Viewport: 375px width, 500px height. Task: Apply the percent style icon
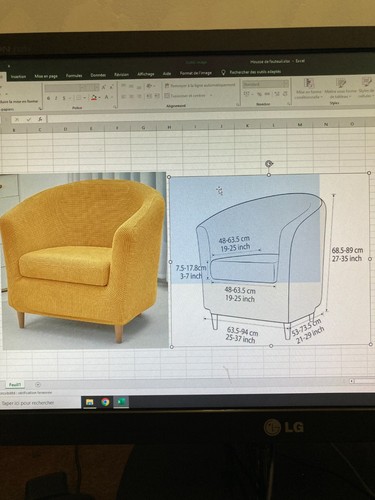(x=259, y=94)
